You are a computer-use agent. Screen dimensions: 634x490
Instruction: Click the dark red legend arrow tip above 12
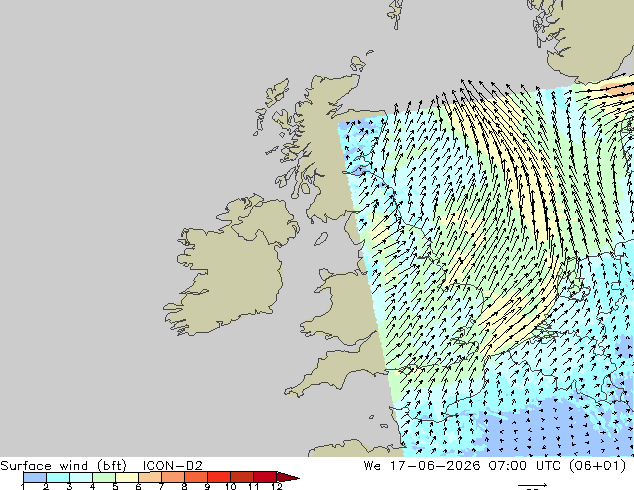pos(288,477)
